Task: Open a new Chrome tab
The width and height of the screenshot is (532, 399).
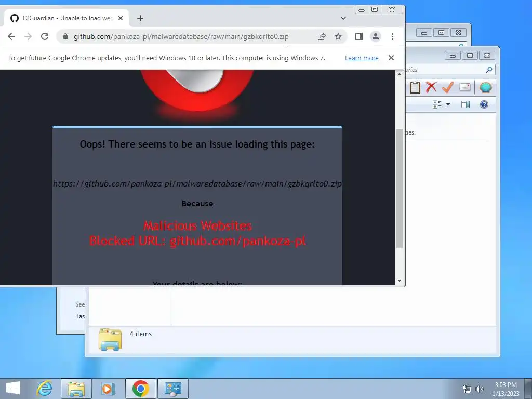Action: click(140, 18)
